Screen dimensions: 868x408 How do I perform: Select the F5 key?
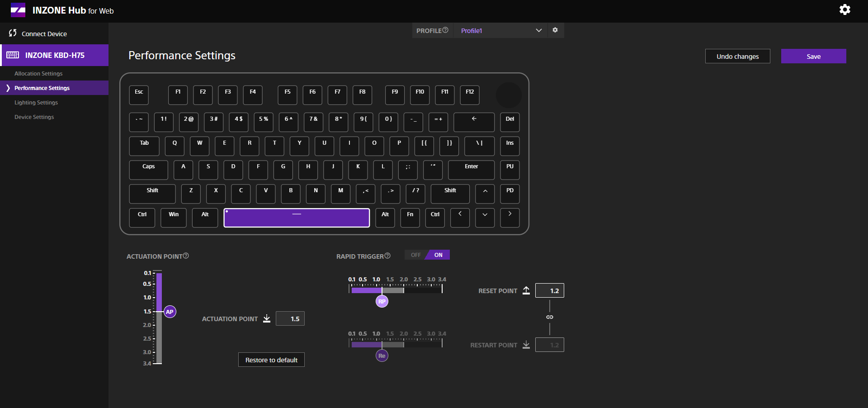point(288,95)
